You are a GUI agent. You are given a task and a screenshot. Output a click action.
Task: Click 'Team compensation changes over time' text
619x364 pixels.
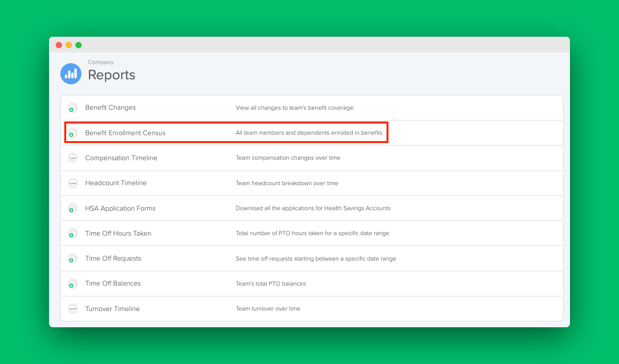click(288, 158)
